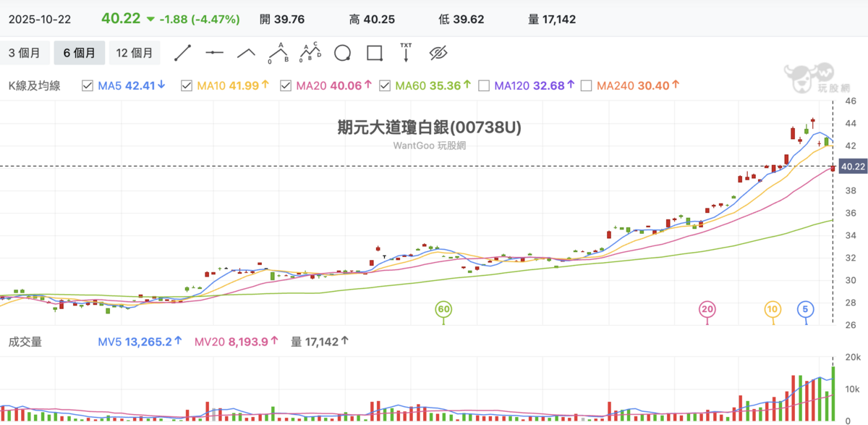
Task: Uncheck the MA60 moving average checkbox
Action: pyautogui.click(x=384, y=85)
